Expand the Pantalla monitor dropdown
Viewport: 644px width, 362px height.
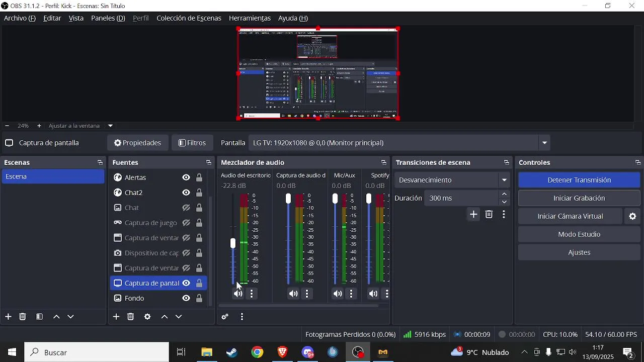point(545,143)
